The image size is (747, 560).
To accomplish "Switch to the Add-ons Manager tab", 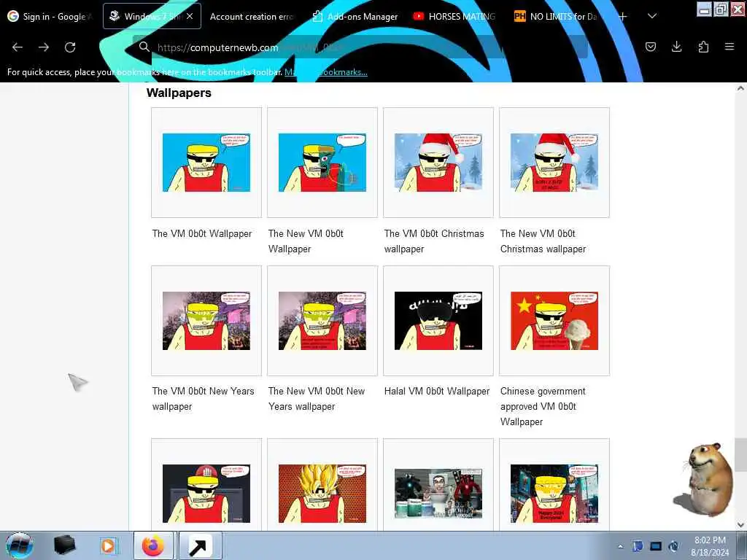I will click(355, 16).
